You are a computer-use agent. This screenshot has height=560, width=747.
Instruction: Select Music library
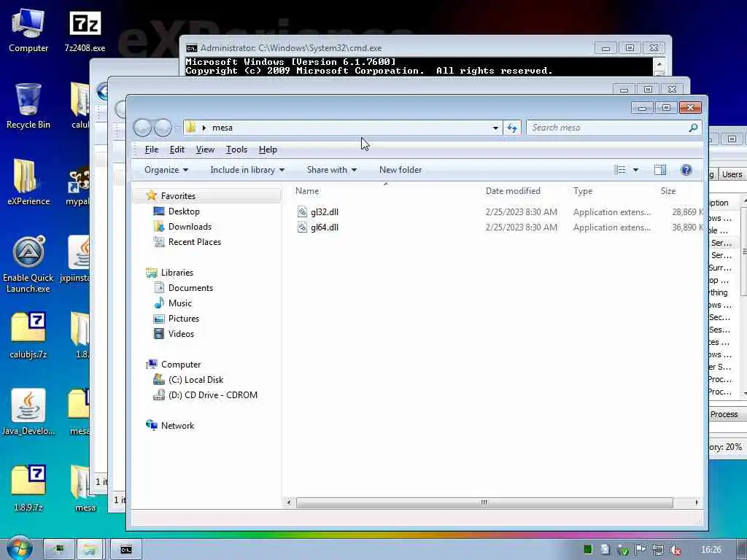pyautogui.click(x=179, y=303)
